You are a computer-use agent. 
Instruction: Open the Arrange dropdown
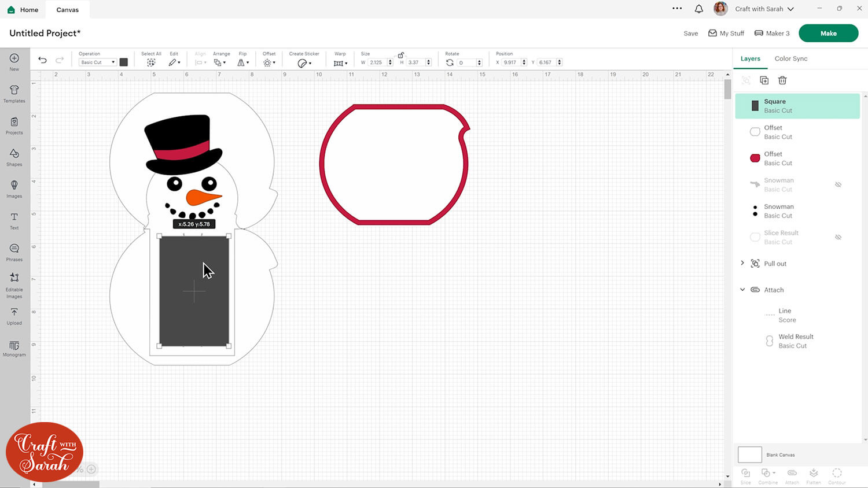[219, 62]
